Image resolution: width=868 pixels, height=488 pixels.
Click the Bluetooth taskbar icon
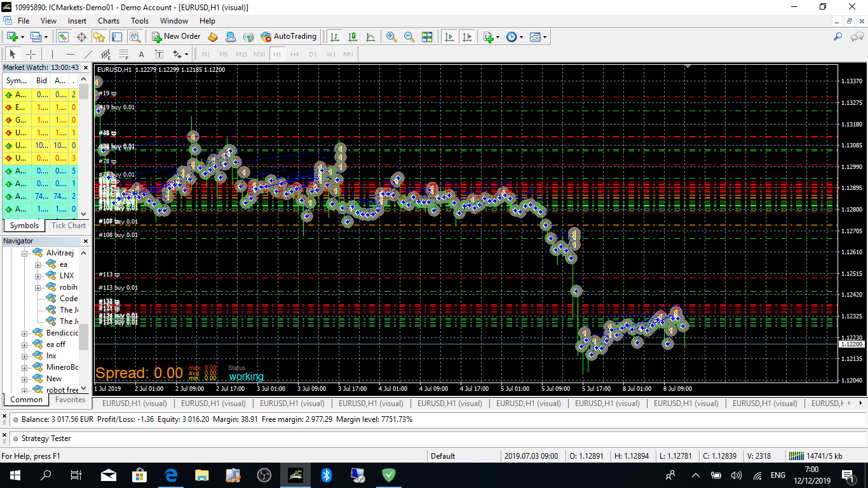(327, 475)
